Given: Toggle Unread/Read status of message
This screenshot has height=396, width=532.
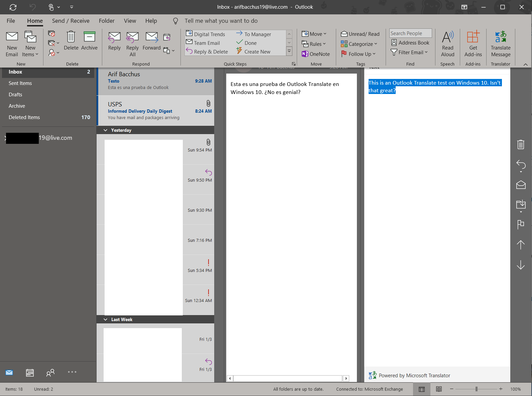Looking at the screenshot, I should coord(360,34).
